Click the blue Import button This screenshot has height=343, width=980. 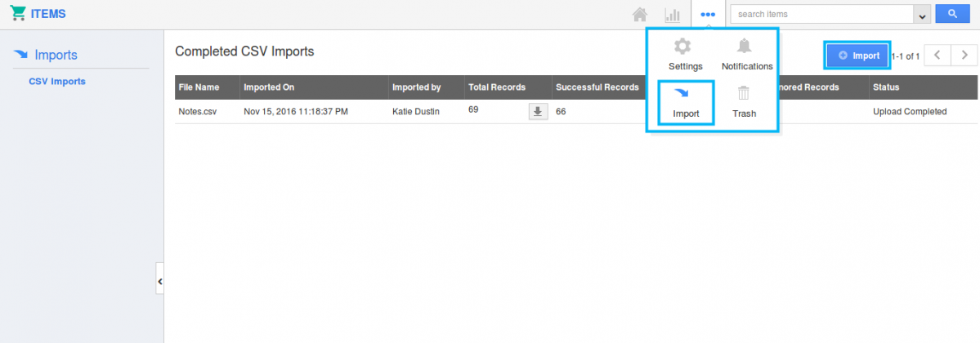(857, 56)
